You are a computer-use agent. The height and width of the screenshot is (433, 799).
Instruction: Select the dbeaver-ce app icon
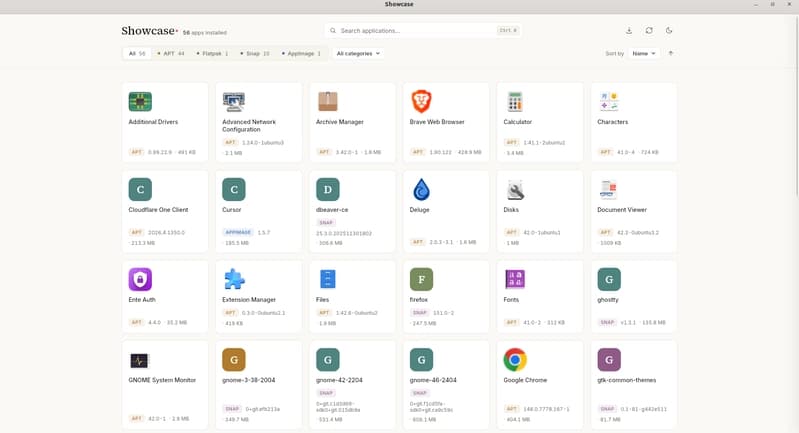328,190
